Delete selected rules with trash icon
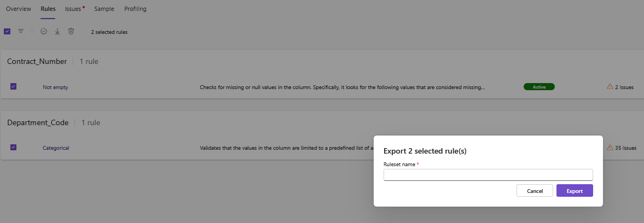 pos(71,32)
